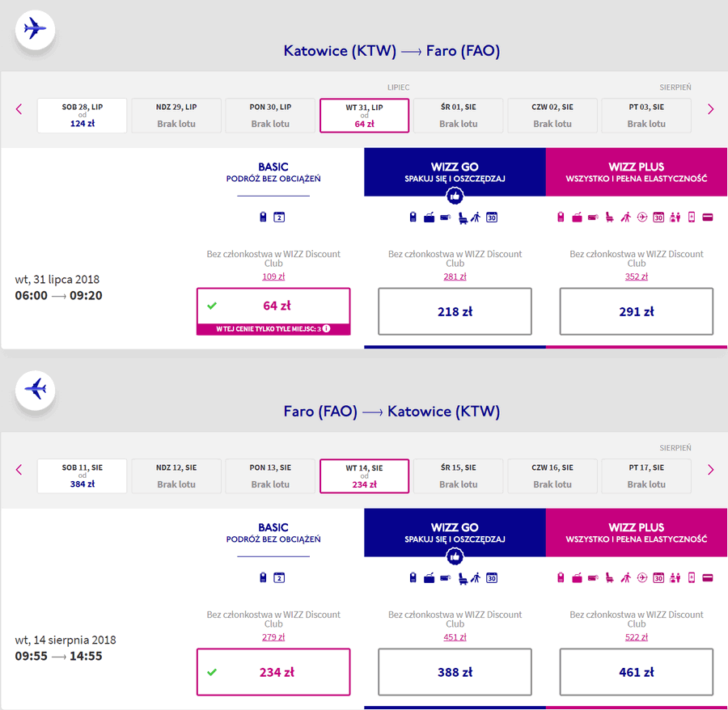Select return date PON 13, SIE

(270, 476)
